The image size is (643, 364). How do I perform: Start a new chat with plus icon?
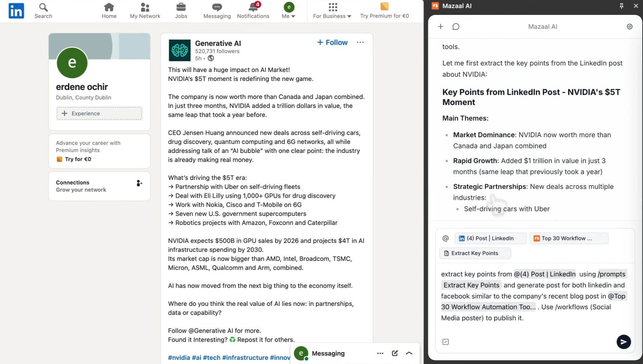point(440,27)
